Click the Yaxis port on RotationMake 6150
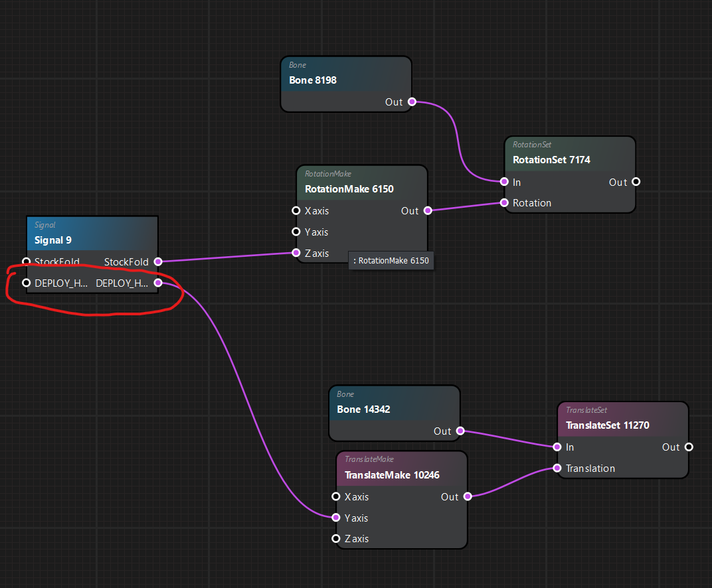The image size is (712, 588). (x=296, y=232)
